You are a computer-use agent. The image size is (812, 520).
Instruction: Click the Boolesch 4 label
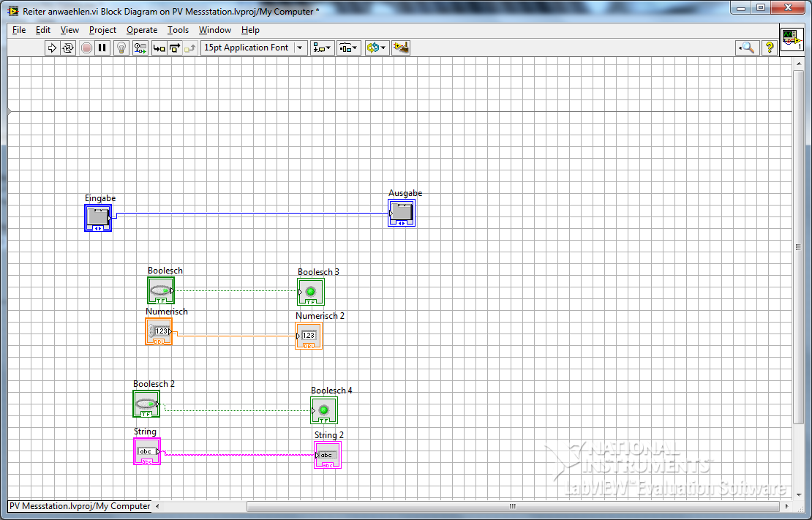point(331,391)
